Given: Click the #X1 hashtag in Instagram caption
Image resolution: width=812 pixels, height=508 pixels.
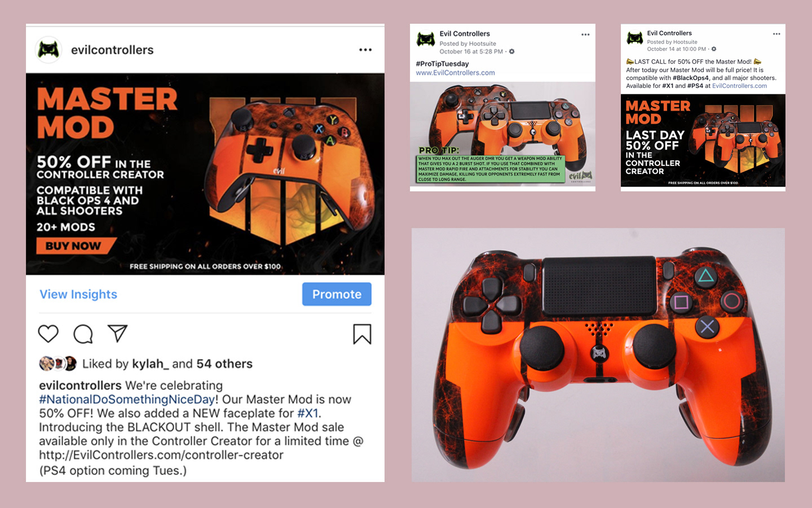Looking at the screenshot, I should pyautogui.click(x=308, y=413).
